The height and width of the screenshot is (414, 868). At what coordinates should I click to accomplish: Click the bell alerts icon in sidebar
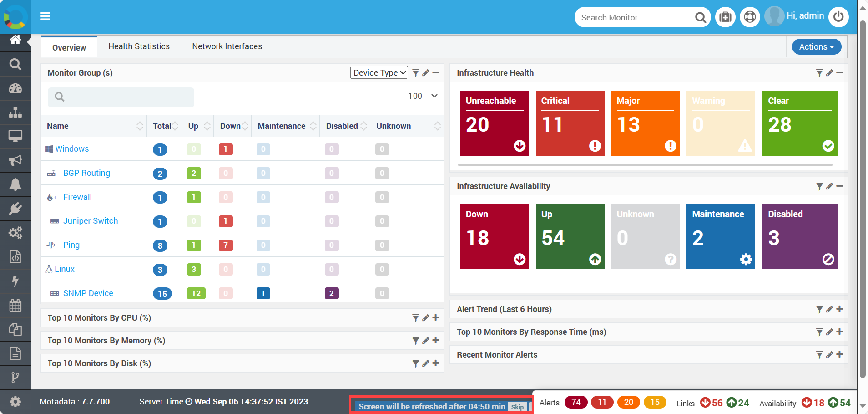(15, 184)
